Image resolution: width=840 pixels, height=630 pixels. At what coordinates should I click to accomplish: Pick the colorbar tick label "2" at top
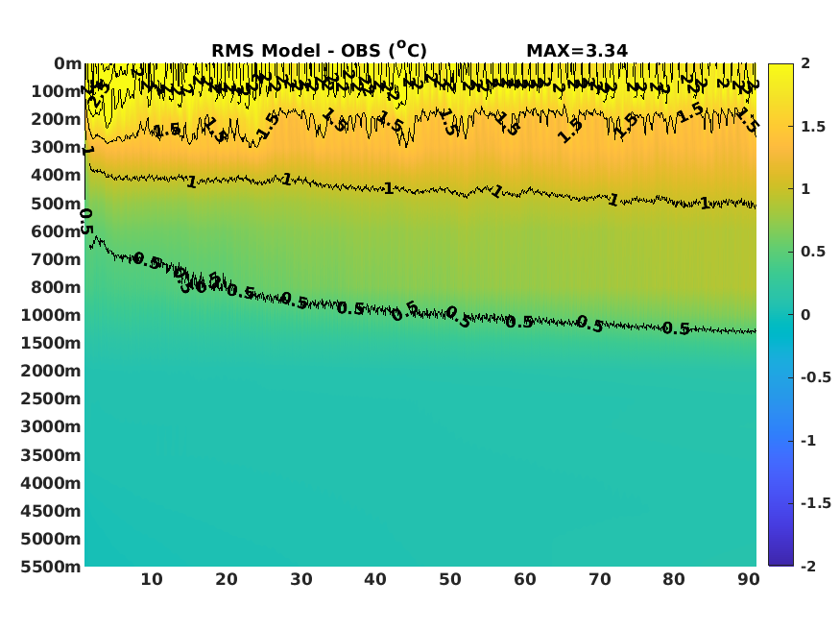pyautogui.click(x=805, y=63)
